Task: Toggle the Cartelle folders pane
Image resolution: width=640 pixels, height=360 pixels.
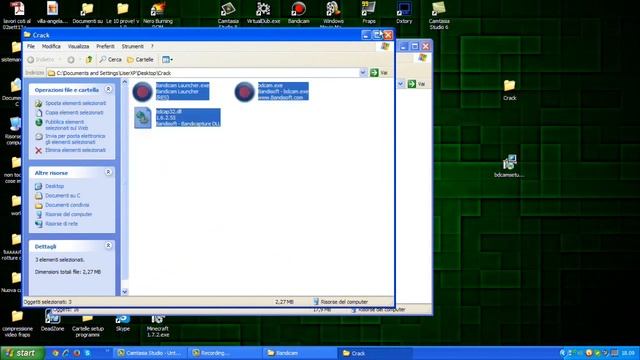Action: click(140, 60)
